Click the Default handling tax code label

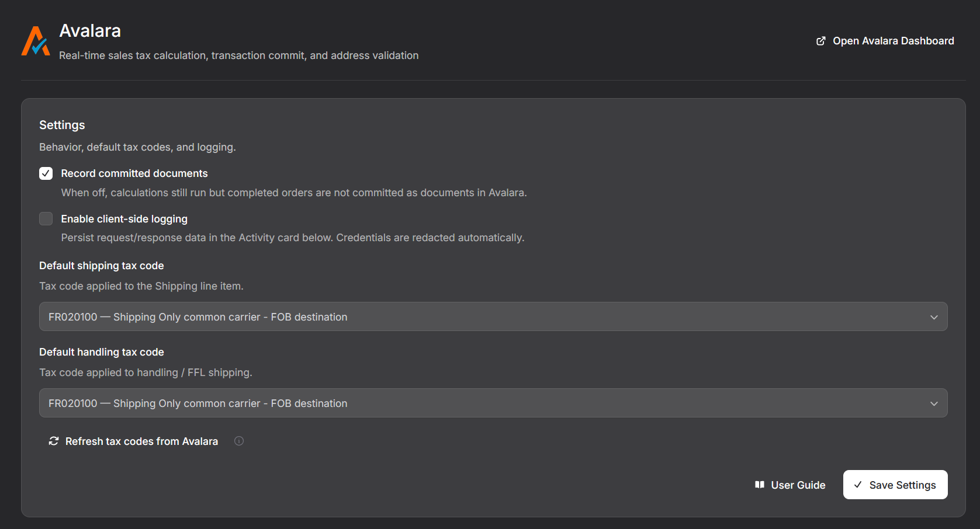pyautogui.click(x=102, y=352)
